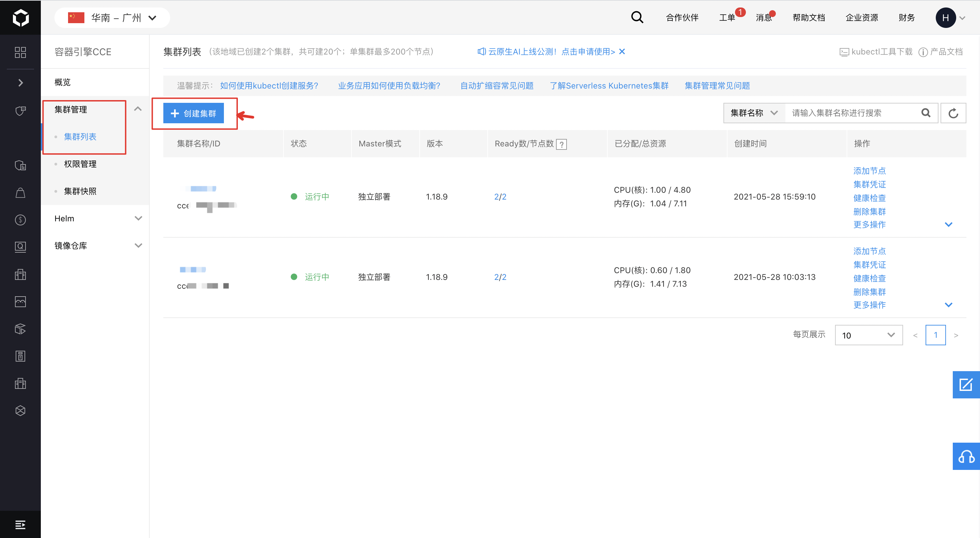Click the stacked cubes icon in left rail
This screenshot has height=538, width=980.
(20, 329)
